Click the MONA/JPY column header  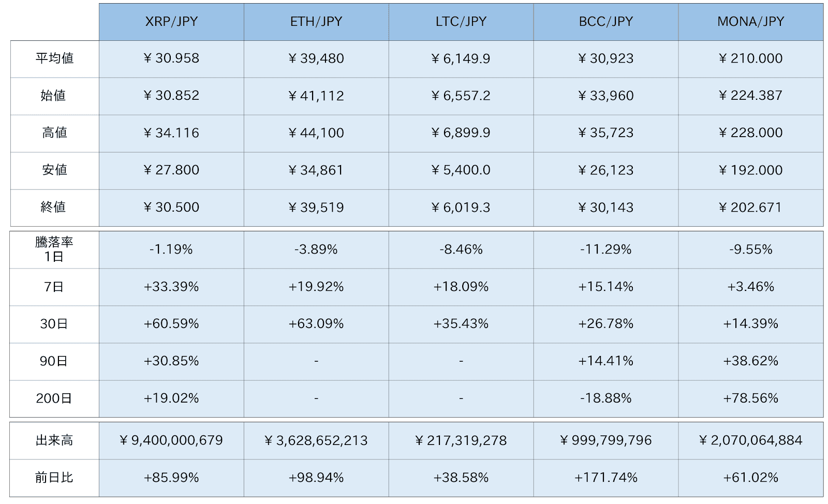pos(751,22)
